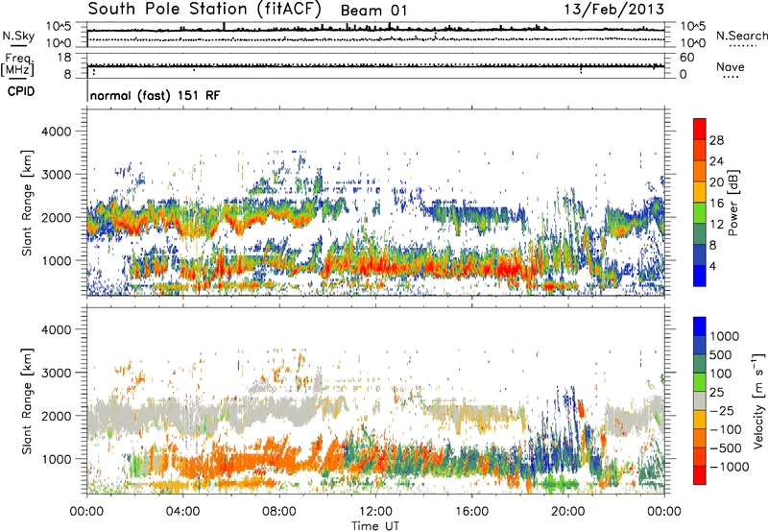The image size is (768, 532).
Task: Click the '60' Nave axis value
Action: (686, 58)
